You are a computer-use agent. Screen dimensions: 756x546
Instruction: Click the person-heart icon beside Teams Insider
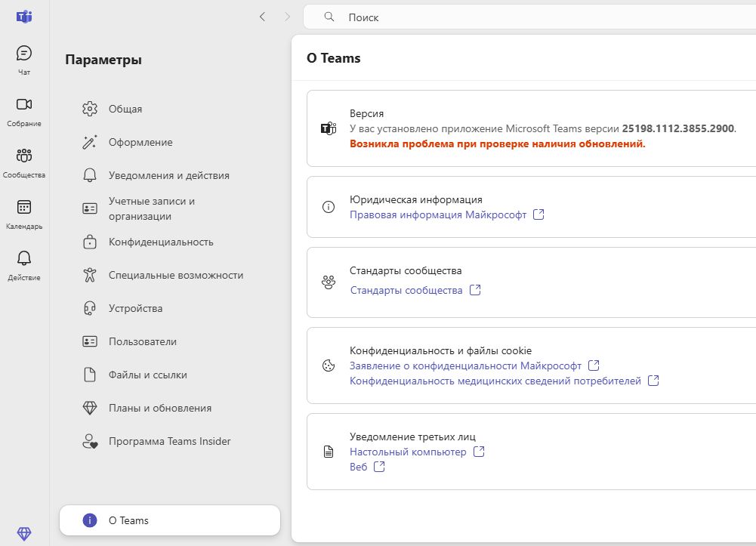[x=90, y=442]
